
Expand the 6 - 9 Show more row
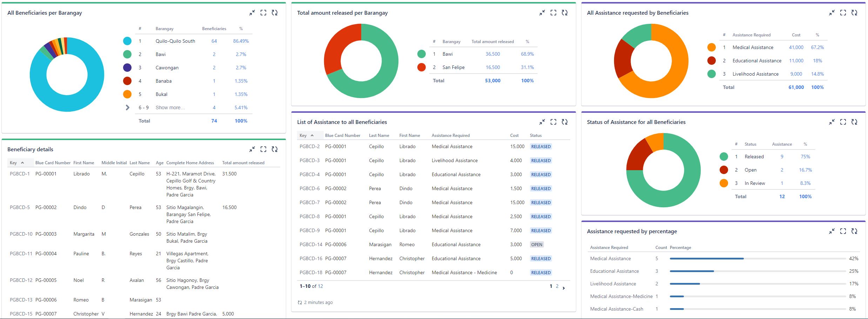[x=128, y=108]
